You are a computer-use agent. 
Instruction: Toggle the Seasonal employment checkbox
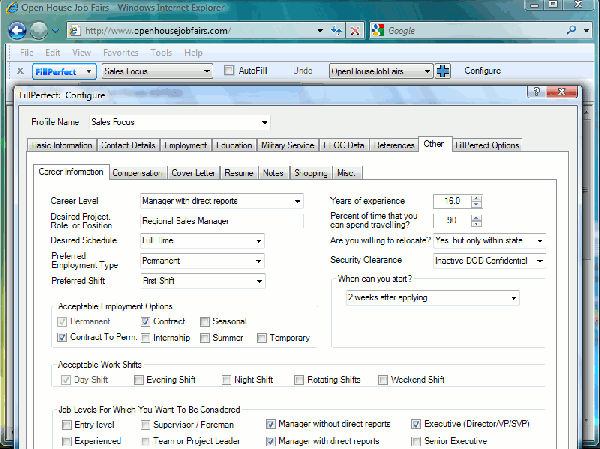click(205, 321)
